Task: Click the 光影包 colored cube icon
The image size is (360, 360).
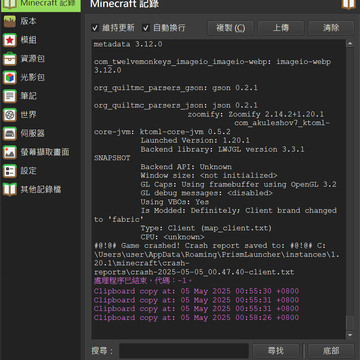Action: [x=10, y=77]
